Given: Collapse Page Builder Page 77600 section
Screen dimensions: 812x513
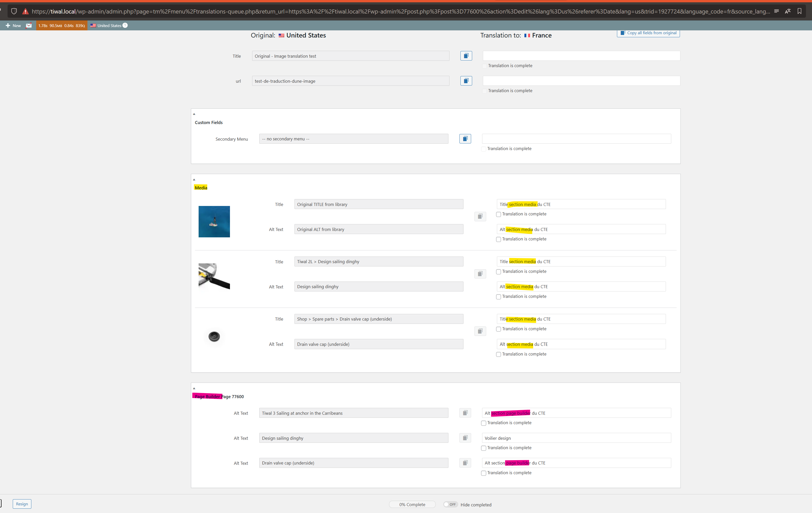Looking at the screenshot, I should pos(194,388).
